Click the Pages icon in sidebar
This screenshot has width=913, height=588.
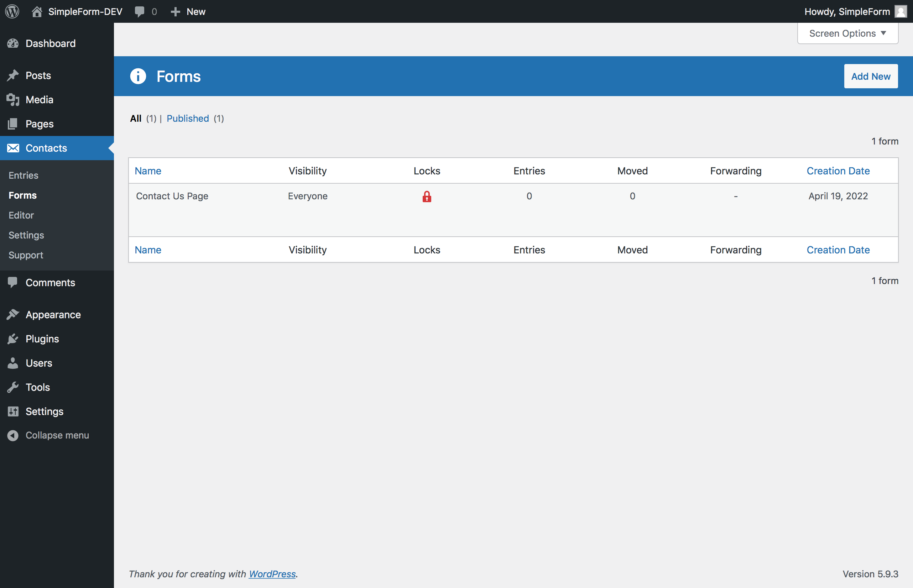[12, 124]
